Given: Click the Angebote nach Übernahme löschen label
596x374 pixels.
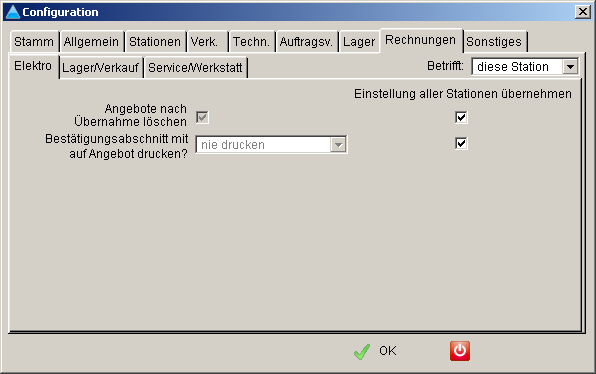Looking at the screenshot, I should pyautogui.click(x=130, y=115).
